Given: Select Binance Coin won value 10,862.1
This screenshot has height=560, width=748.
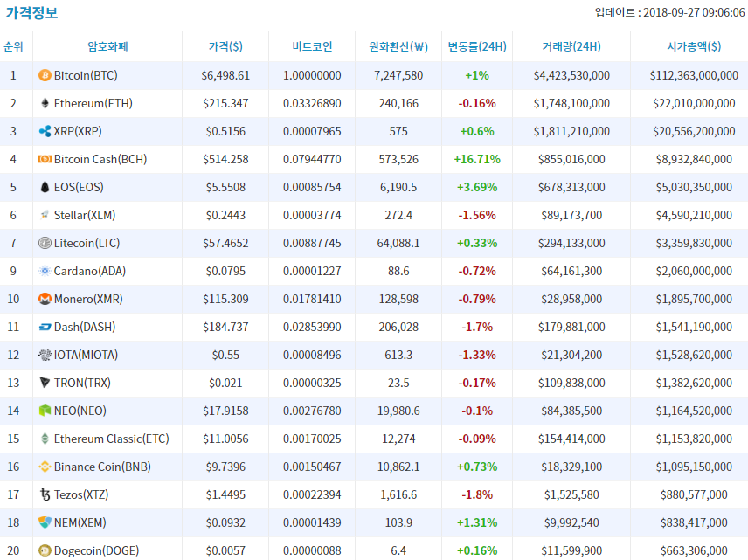Looking at the screenshot, I should pos(398,467).
